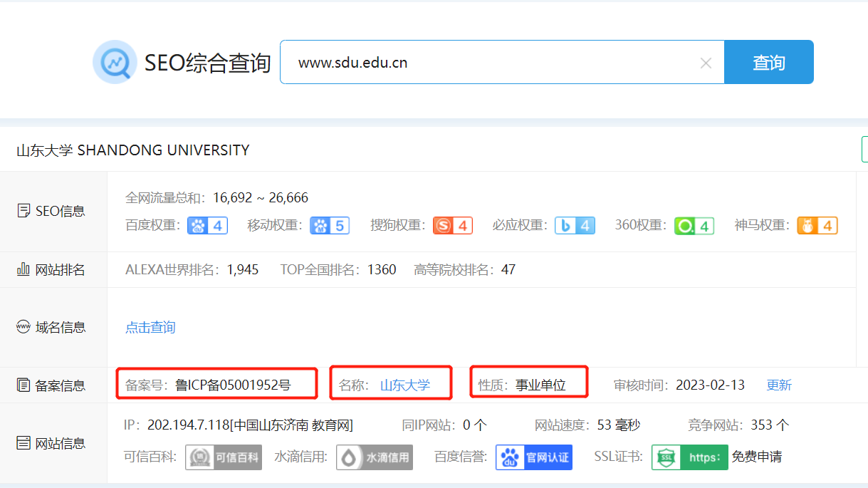This screenshot has width=868, height=488.
Task: Click the 官网认证 Baidu reputation badge
Action: tap(534, 457)
